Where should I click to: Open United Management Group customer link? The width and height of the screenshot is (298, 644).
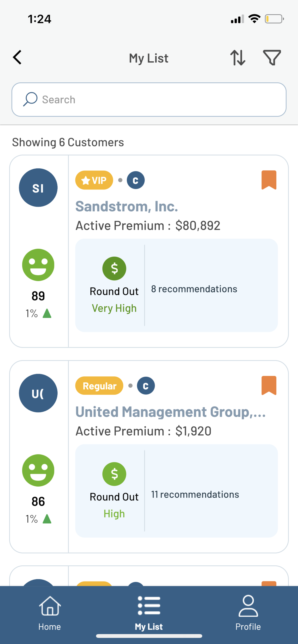tap(171, 412)
